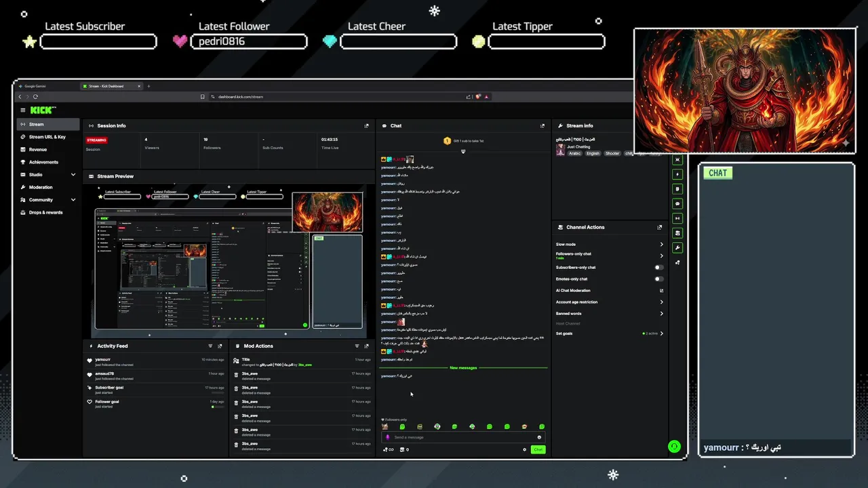Expand the Studio sidebar section

tap(73, 174)
